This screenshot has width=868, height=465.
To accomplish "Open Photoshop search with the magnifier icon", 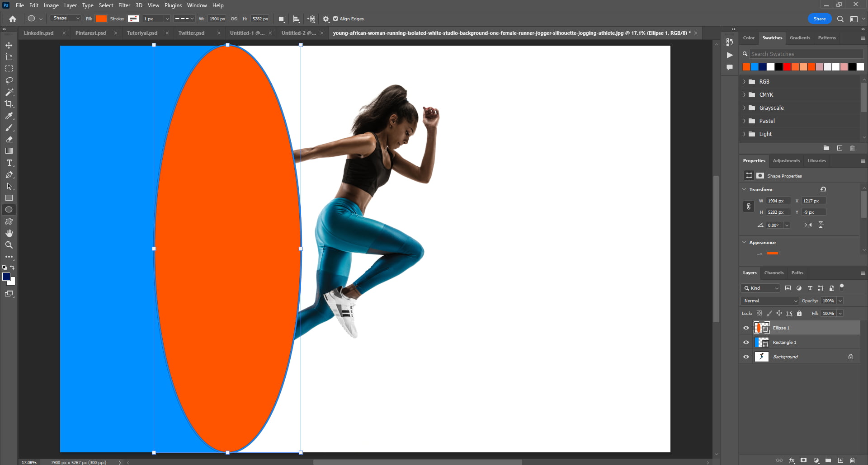I will coord(840,19).
